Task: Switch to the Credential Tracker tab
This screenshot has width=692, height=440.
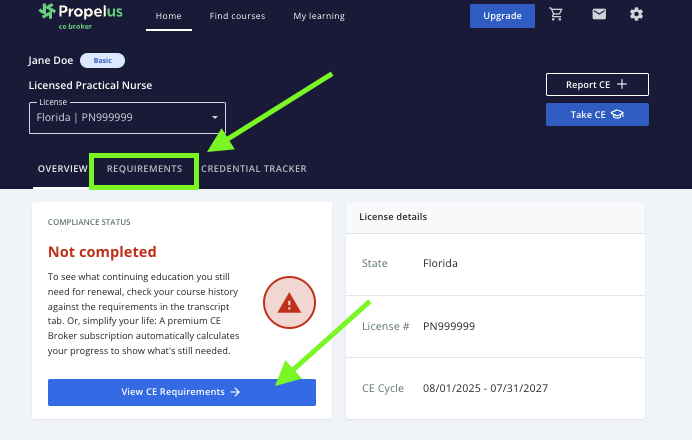Action: tap(254, 169)
